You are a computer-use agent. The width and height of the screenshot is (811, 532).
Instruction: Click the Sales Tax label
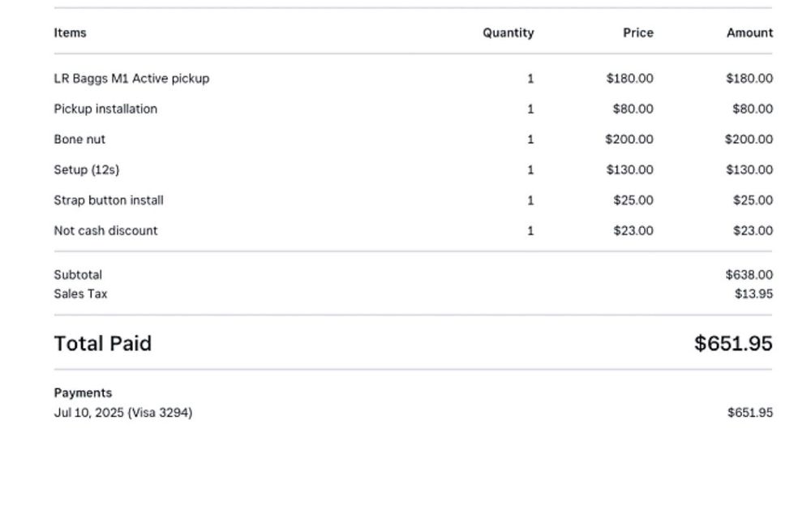click(x=80, y=294)
